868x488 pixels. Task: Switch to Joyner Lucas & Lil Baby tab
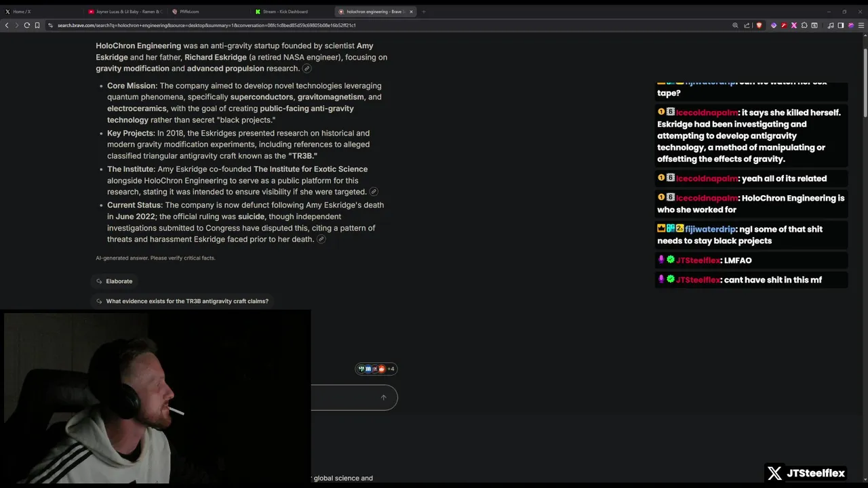click(x=125, y=12)
